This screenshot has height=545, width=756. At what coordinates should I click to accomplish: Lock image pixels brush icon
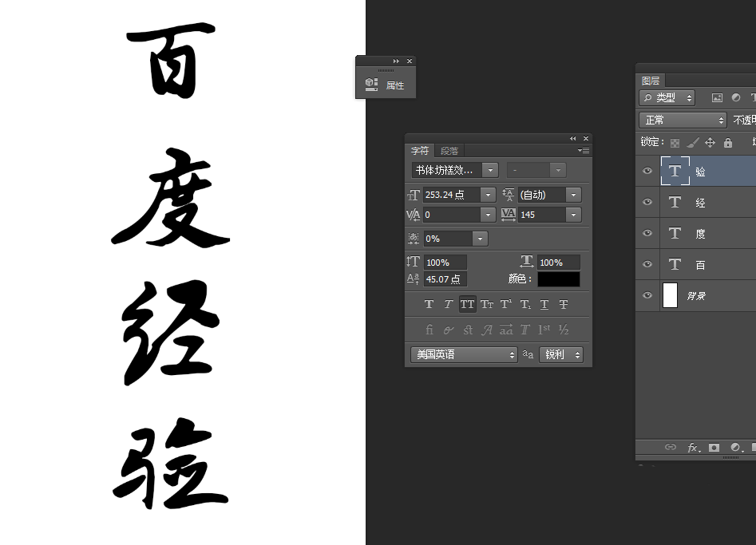coord(692,143)
